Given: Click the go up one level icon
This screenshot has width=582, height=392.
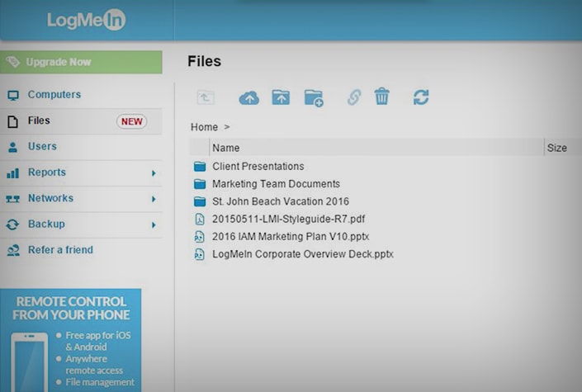Looking at the screenshot, I should (206, 97).
